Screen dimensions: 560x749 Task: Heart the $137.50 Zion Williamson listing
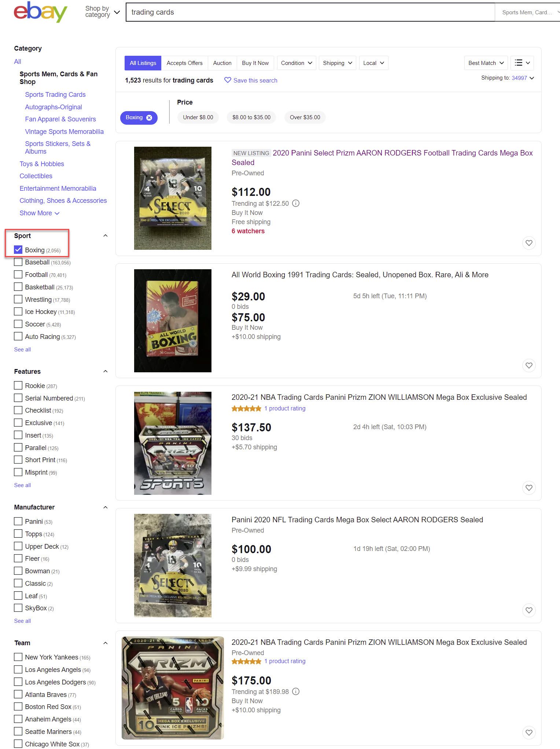[x=529, y=488]
